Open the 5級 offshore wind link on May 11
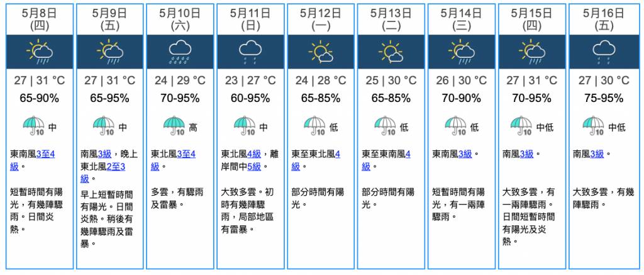644x275 pixels. [254, 167]
